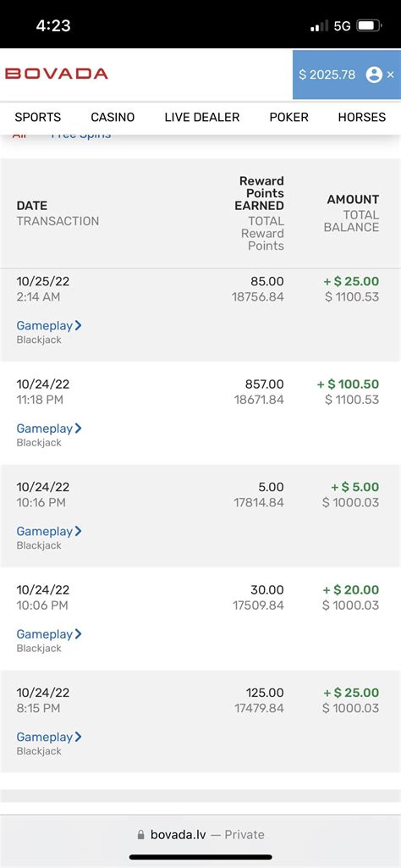Open the Live Dealer section
Screen dimensions: 401x868
(202, 118)
